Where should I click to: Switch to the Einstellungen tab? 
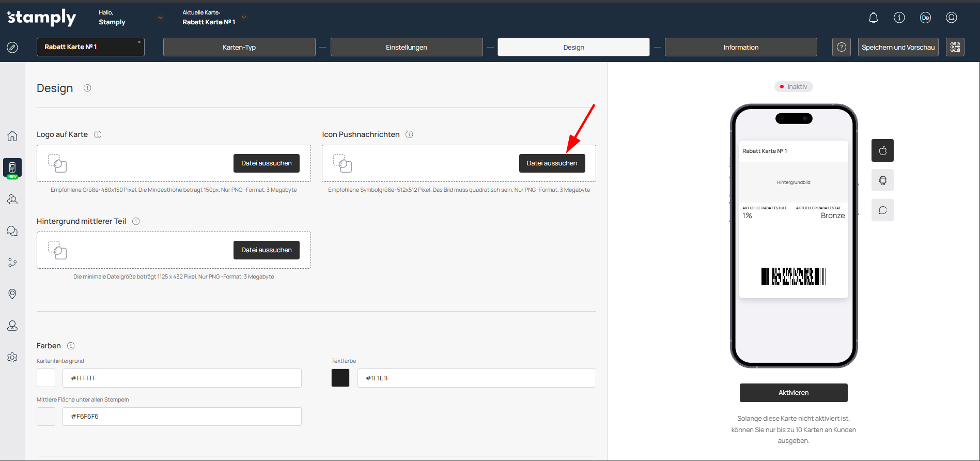(406, 47)
